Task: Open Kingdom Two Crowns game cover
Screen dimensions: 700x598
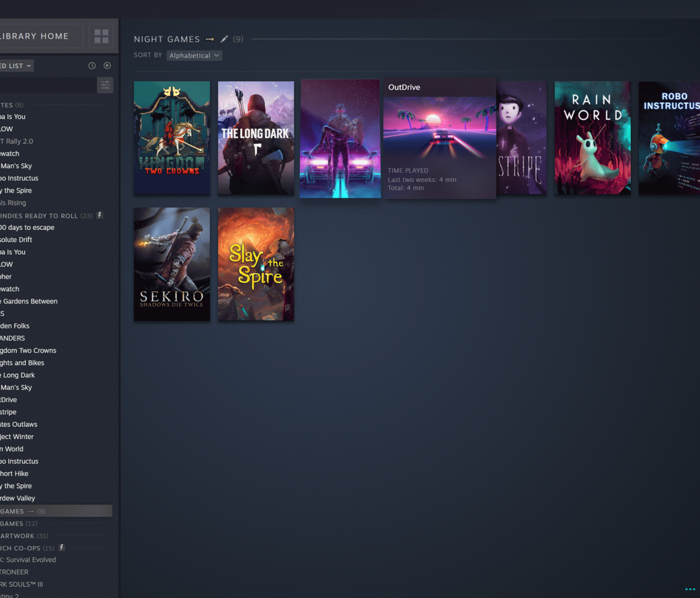Action: pyautogui.click(x=171, y=138)
